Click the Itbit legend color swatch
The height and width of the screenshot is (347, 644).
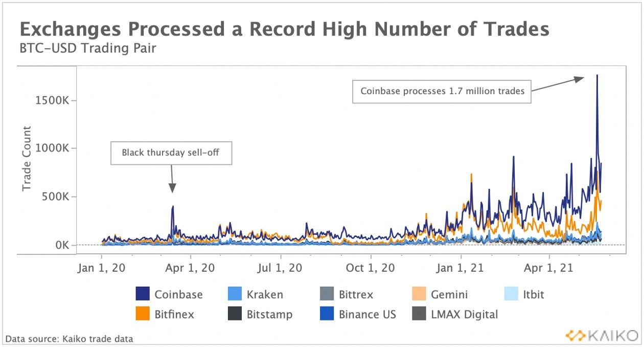click(x=511, y=294)
